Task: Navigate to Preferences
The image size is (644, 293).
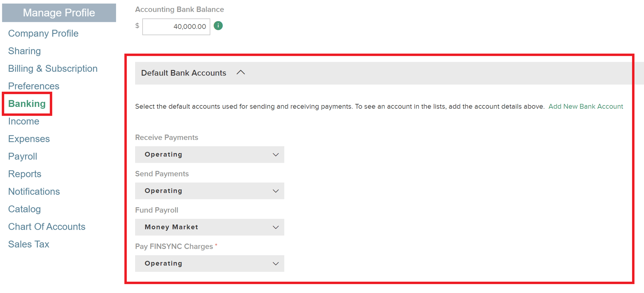Action: click(34, 86)
